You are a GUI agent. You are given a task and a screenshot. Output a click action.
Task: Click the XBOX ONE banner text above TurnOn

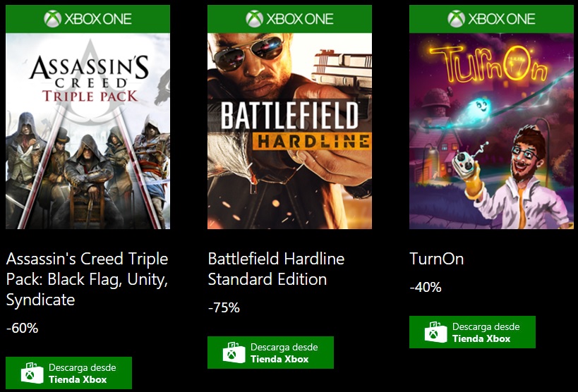(501, 19)
